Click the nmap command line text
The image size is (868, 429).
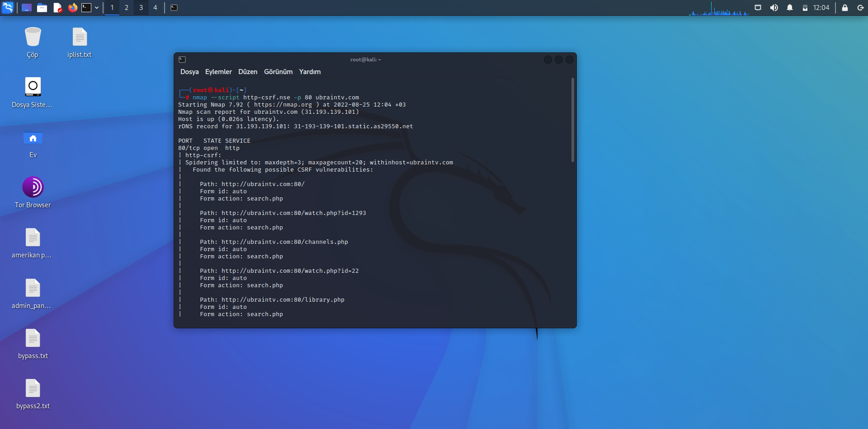point(276,98)
